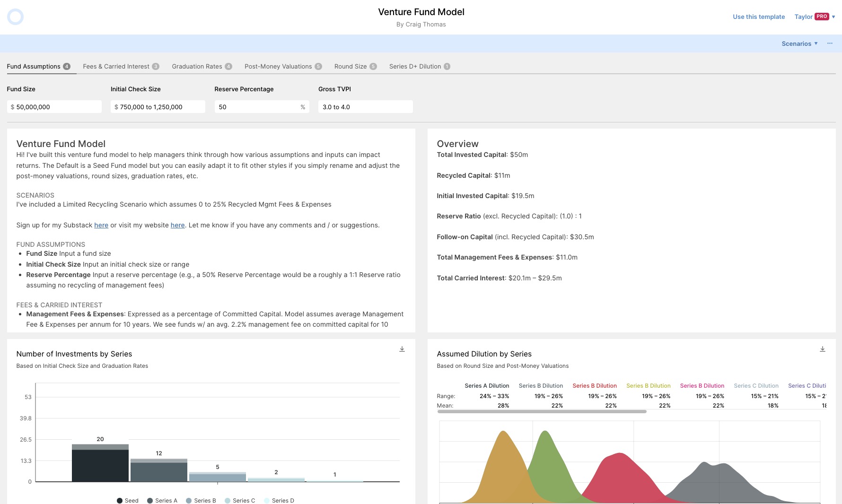842x504 pixels.
Task: Open the three-dot more options menu
Action: (830, 43)
